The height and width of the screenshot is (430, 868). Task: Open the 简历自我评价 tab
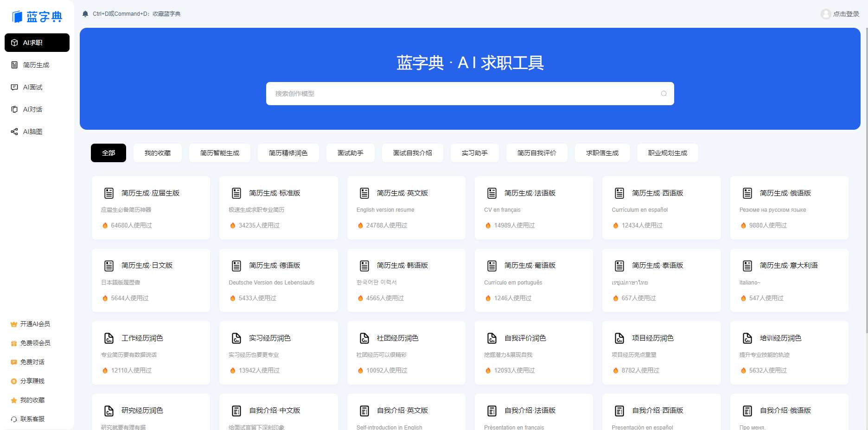click(x=537, y=153)
